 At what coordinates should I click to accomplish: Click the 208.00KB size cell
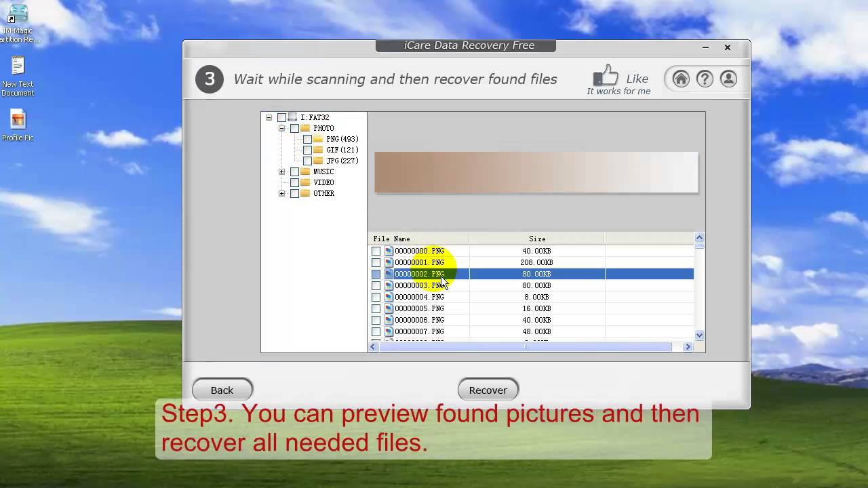coord(536,262)
